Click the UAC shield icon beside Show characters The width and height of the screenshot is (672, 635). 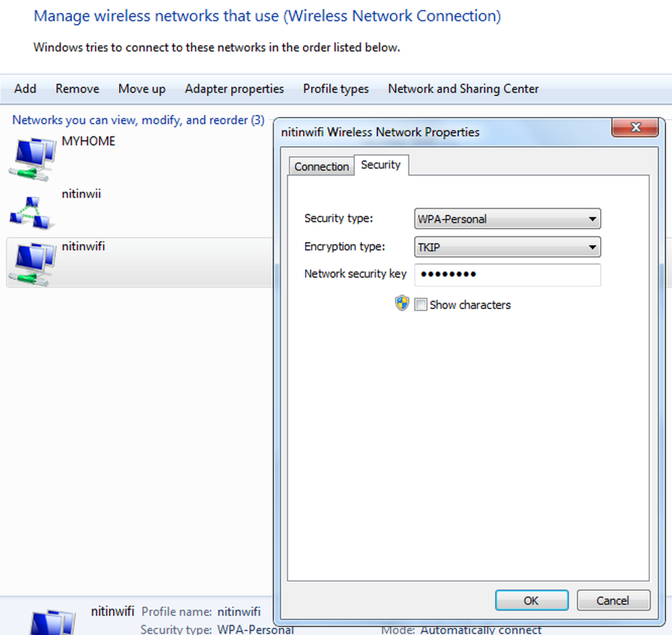[402, 303]
